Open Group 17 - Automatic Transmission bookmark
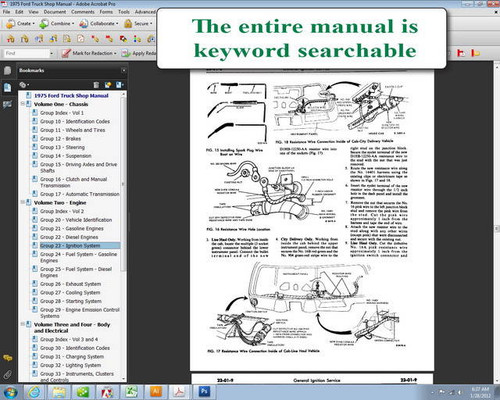Screen dimensions: 500x400 coord(80,194)
